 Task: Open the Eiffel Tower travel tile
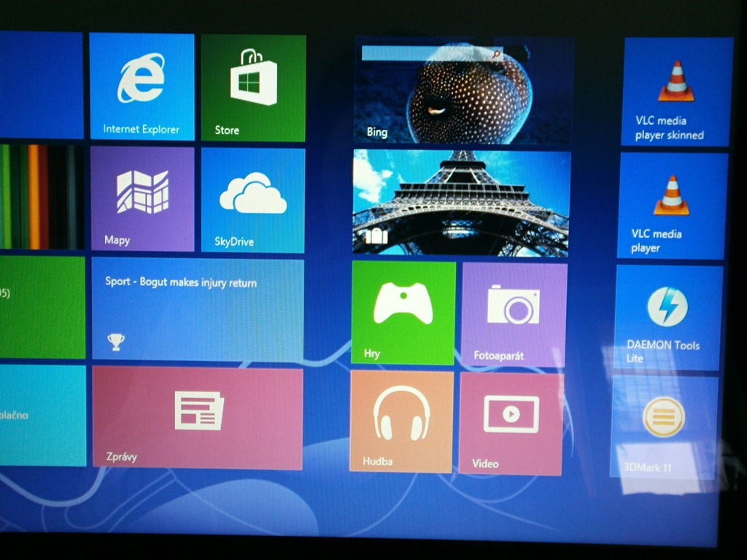[x=461, y=203]
